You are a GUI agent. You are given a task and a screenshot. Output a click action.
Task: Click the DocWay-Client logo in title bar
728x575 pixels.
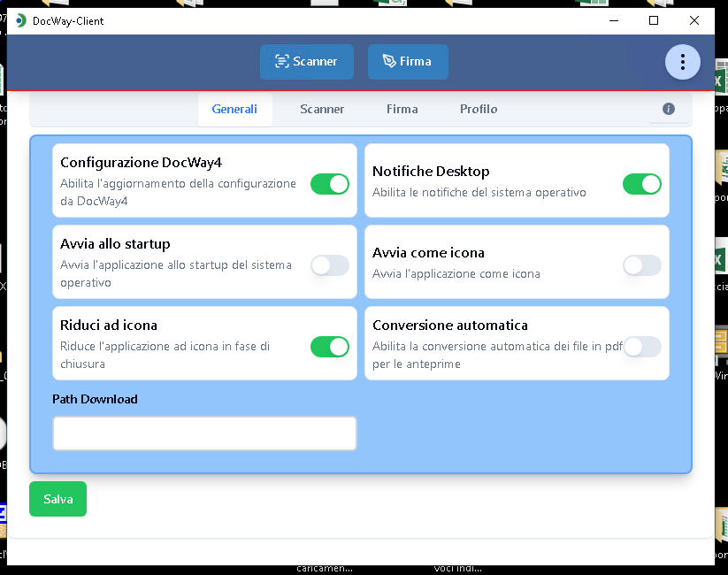point(20,20)
